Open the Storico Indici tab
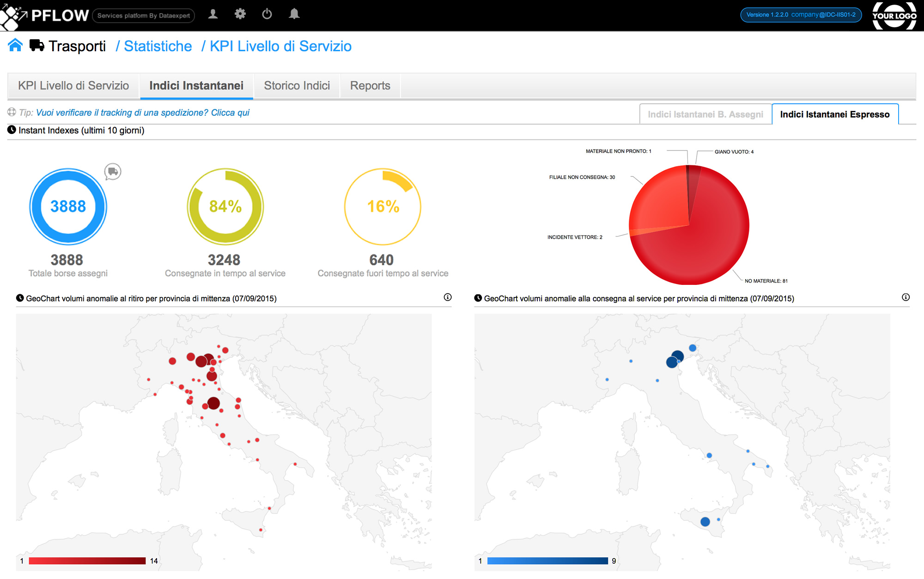The image size is (924, 579). (x=297, y=86)
